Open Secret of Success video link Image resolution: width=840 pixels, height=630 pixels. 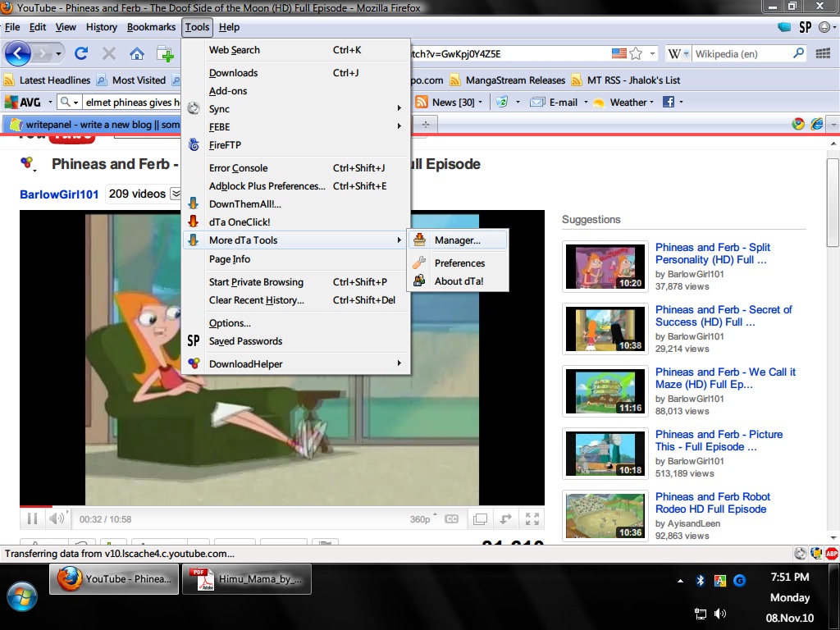(x=724, y=316)
